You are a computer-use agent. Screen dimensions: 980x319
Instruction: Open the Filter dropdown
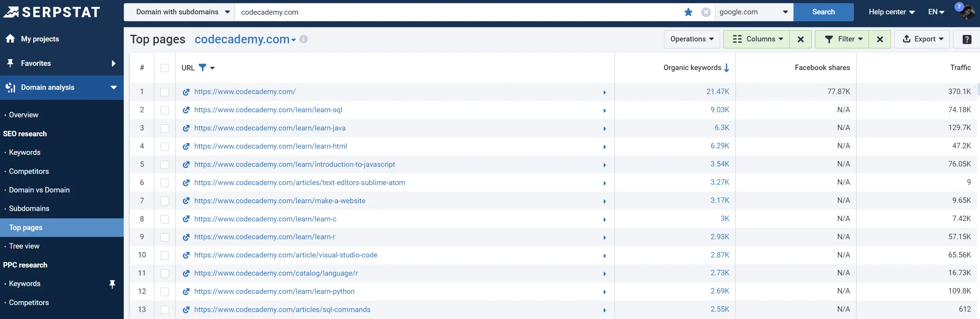842,39
